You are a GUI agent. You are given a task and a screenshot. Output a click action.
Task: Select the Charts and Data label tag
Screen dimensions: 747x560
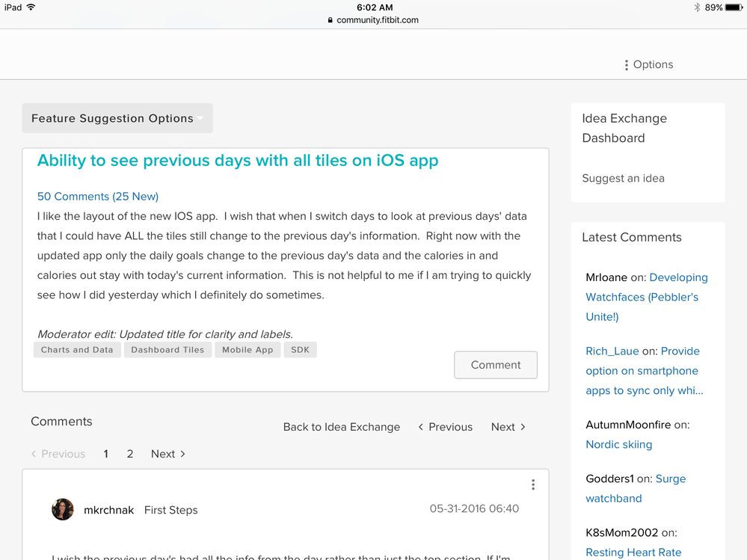click(77, 349)
